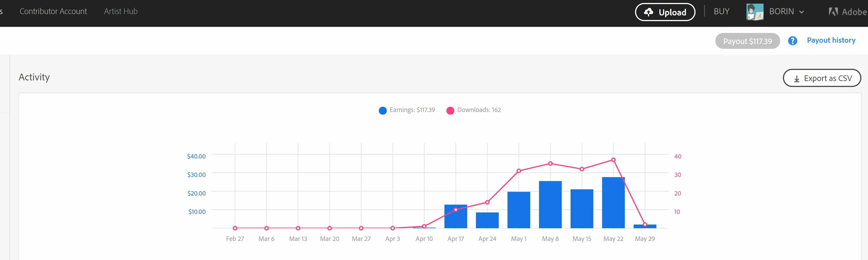Screen dimensions: 868x260
Task: Click the download arrow on Export as CSV
Action: coord(797,79)
